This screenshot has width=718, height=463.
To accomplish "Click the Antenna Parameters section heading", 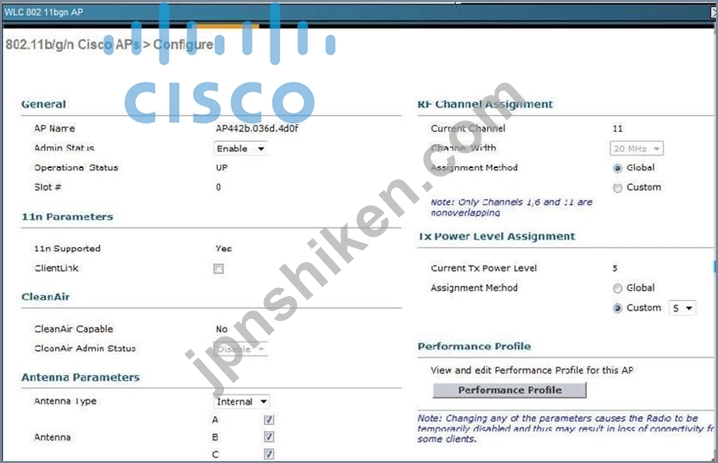I will click(x=80, y=377).
